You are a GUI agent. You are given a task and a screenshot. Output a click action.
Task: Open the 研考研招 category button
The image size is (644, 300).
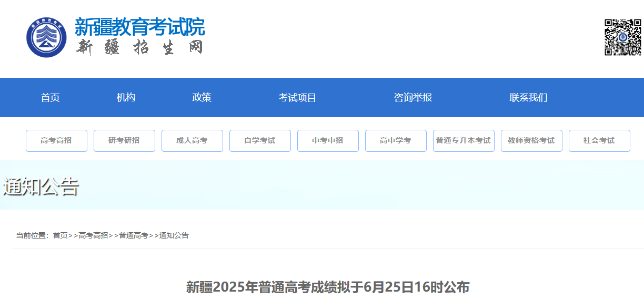coord(124,141)
